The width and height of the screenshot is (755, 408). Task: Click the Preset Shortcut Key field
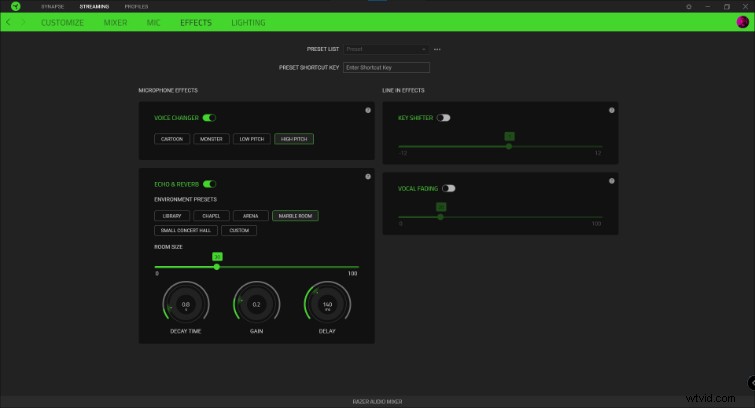pos(386,67)
